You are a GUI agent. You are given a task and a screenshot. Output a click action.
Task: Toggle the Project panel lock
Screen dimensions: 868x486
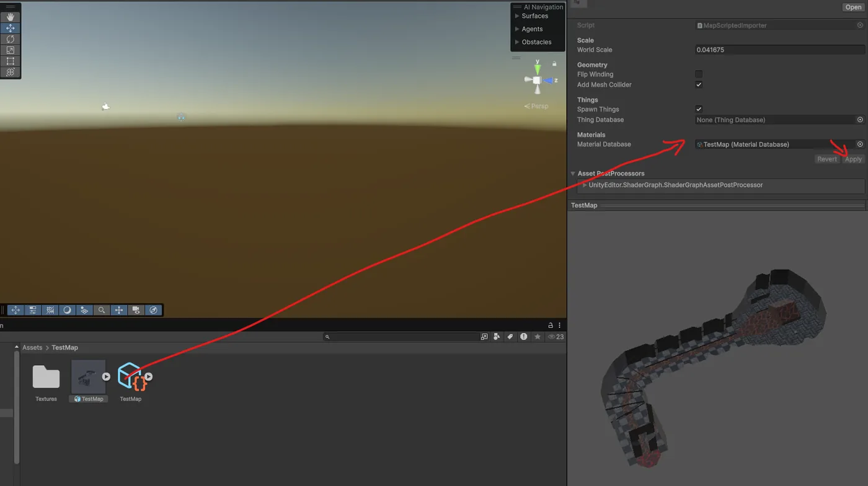(550, 325)
